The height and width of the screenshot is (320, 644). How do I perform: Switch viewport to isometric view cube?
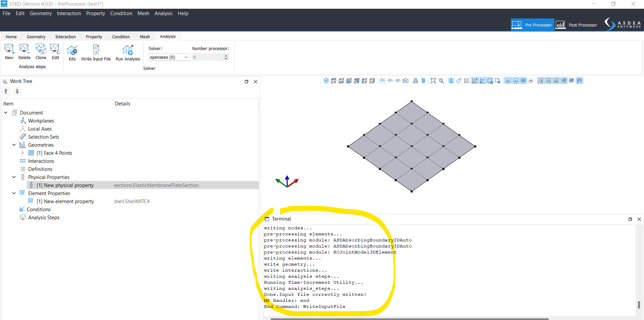[326, 81]
